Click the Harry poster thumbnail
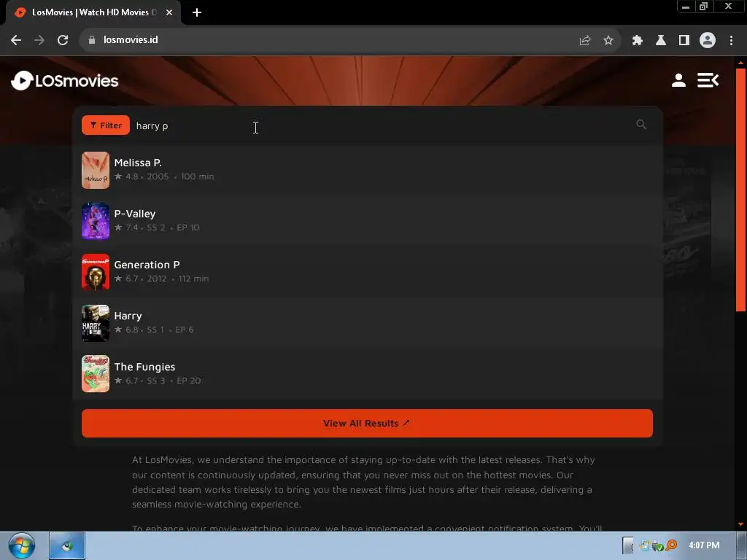Image resolution: width=747 pixels, height=560 pixels. pos(96,323)
